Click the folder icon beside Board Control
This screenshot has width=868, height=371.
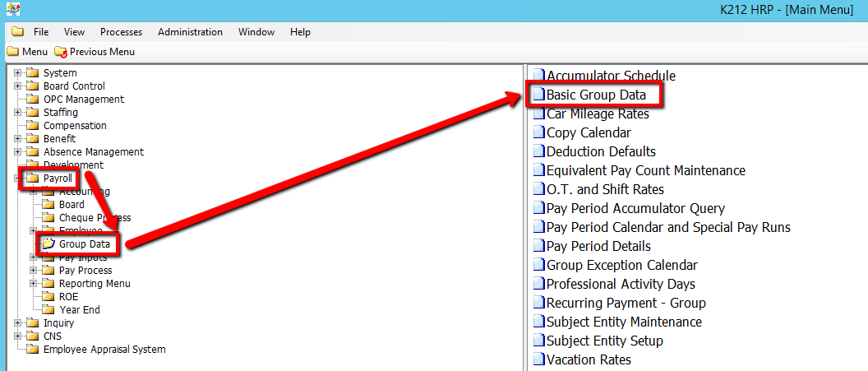[33, 86]
